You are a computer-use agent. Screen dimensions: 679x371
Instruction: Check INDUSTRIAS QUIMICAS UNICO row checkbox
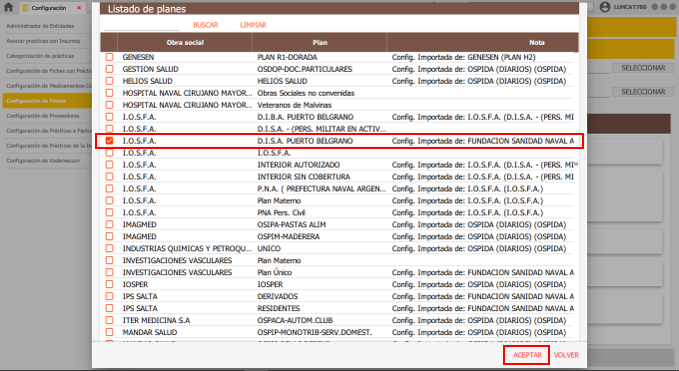click(x=109, y=248)
